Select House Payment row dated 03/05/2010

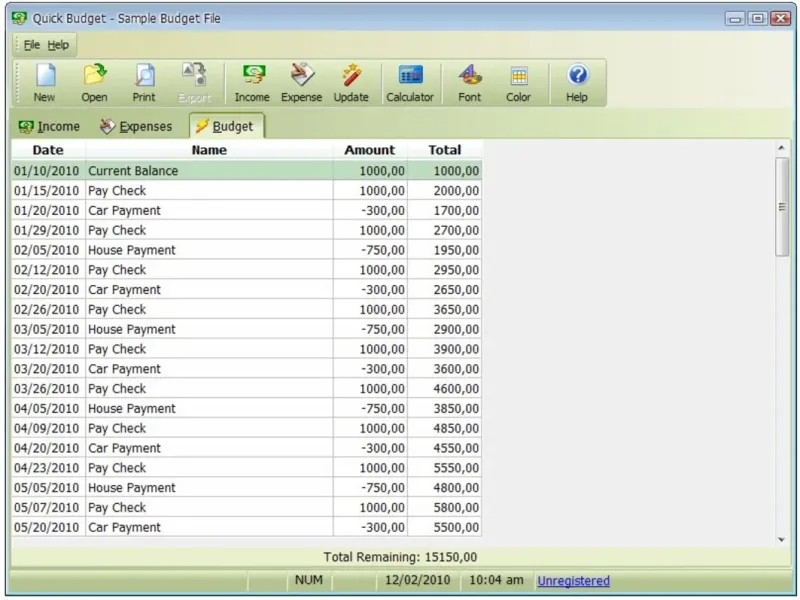[x=246, y=330]
